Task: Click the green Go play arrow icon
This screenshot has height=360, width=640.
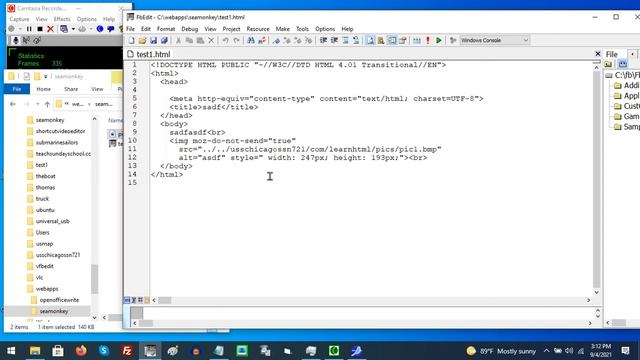Action: tap(439, 40)
